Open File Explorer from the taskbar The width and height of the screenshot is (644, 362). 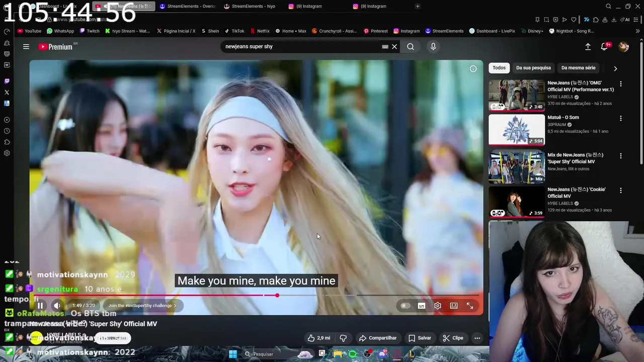click(338, 354)
